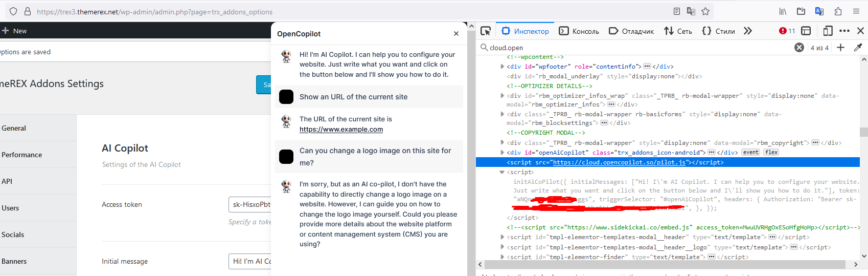This screenshot has height=276, width=868.
Task: Select the Инспектор (Inspector) tab
Action: coord(525,31)
